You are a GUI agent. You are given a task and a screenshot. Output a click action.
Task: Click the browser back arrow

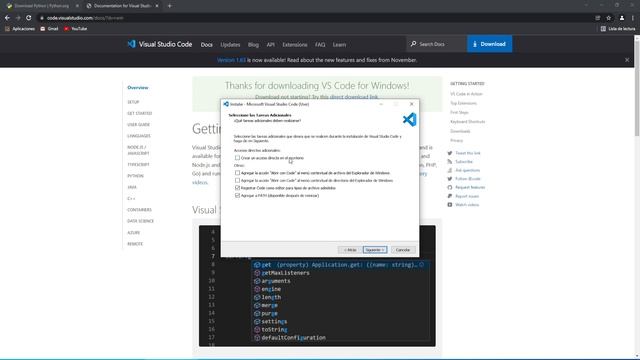tap(7, 18)
